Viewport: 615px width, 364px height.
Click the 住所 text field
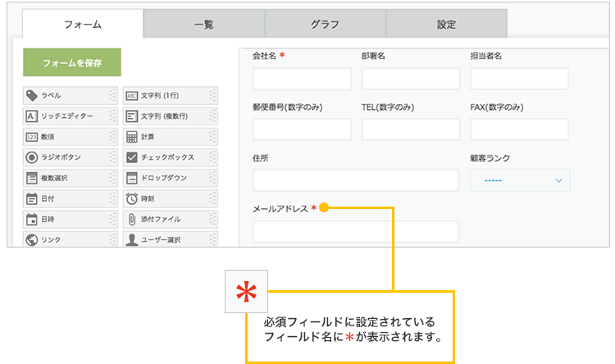[356, 180]
